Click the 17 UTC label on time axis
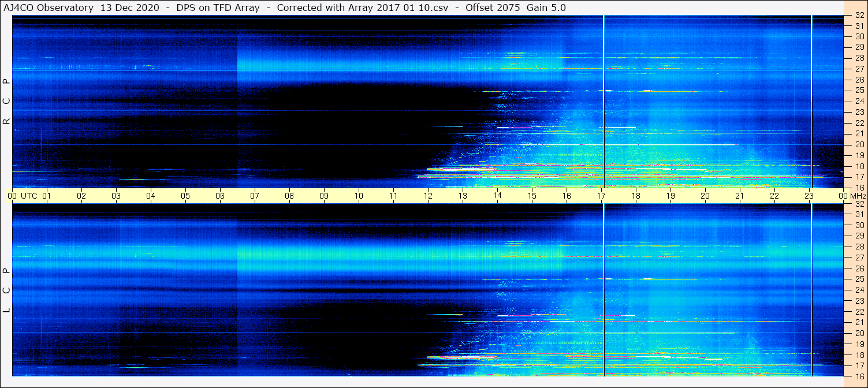The image size is (868, 388). (601, 196)
